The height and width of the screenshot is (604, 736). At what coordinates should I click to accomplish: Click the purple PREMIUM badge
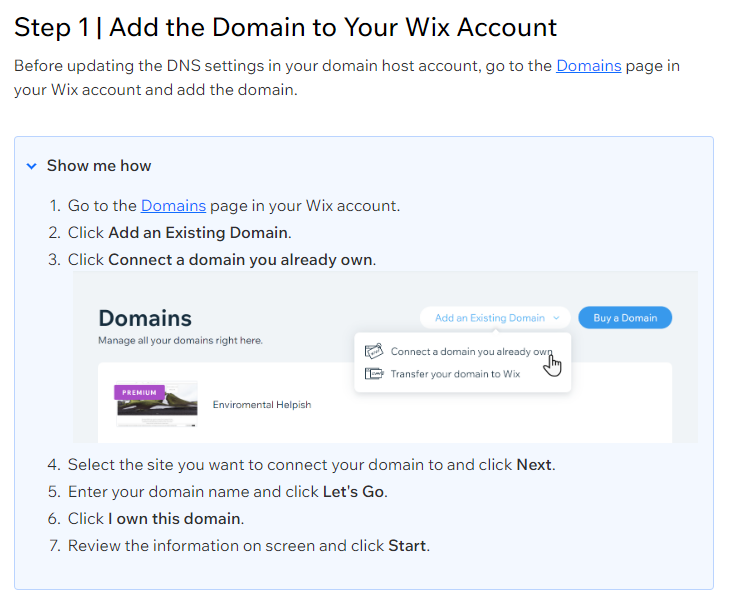pyautogui.click(x=139, y=392)
